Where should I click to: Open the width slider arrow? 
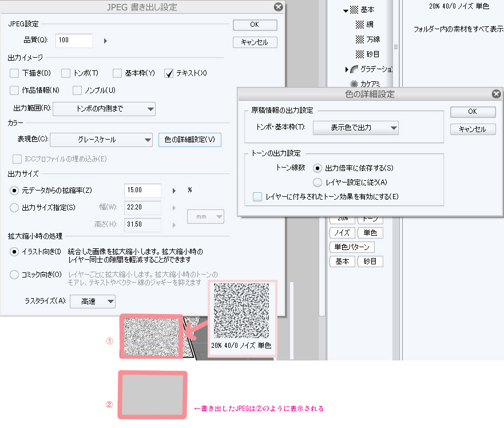tap(174, 208)
